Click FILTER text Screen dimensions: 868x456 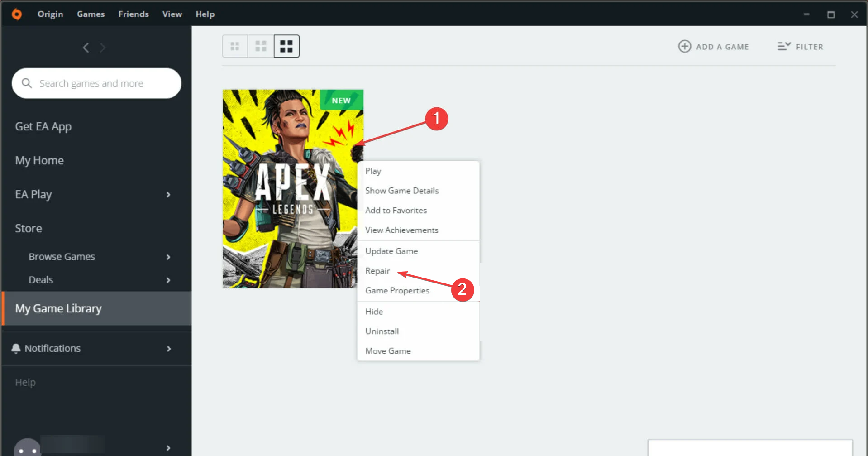[x=810, y=47]
